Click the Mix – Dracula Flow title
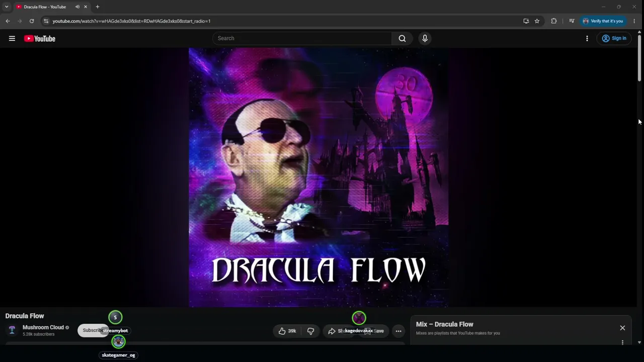 click(445, 324)
